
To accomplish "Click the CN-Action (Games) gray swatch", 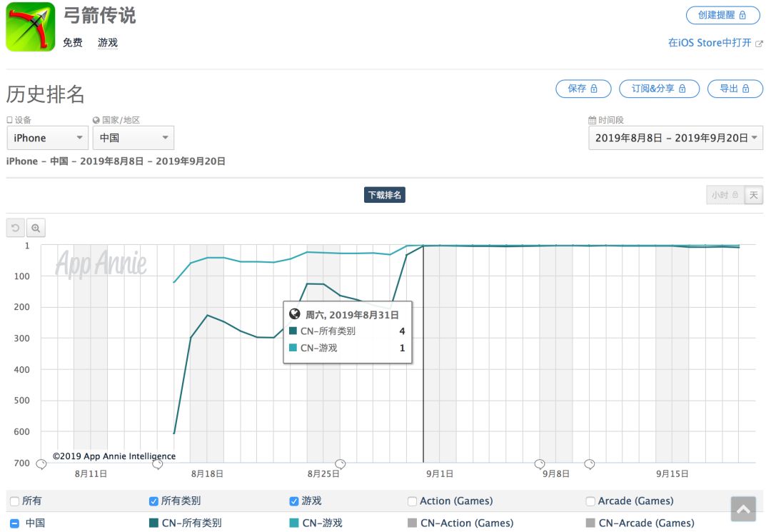I will point(412,523).
